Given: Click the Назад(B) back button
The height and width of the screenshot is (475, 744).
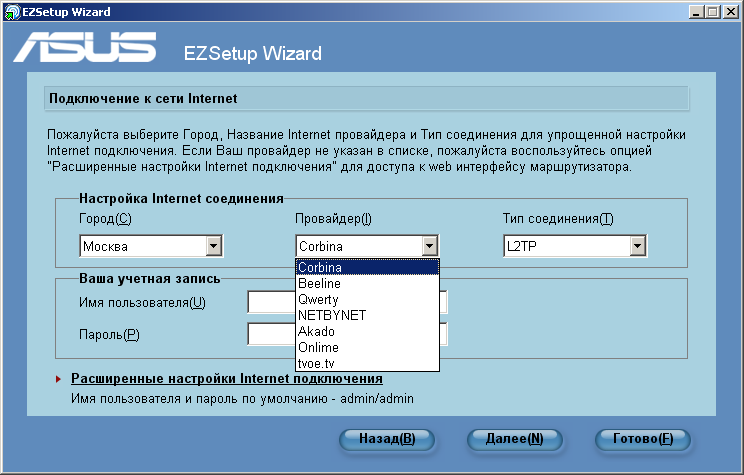Looking at the screenshot, I should [x=387, y=439].
